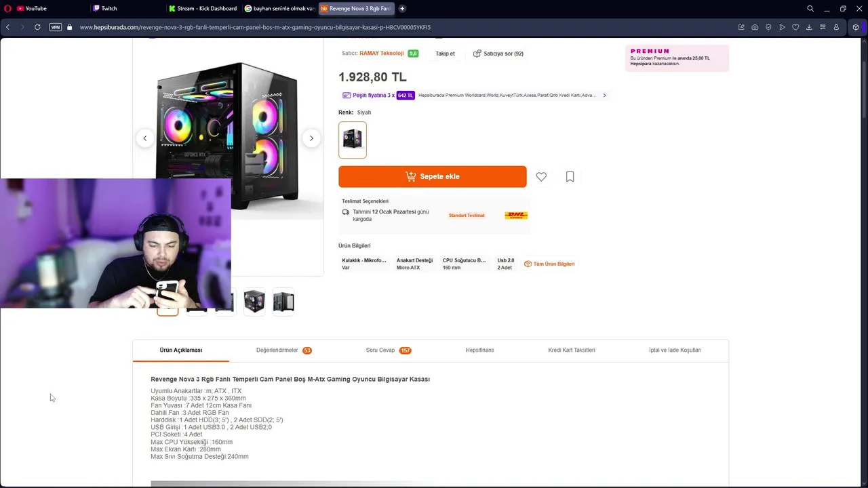Image resolution: width=868 pixels, height=488 pixels.
Task: Open the Soru Cevap tab
Action: 387,350
